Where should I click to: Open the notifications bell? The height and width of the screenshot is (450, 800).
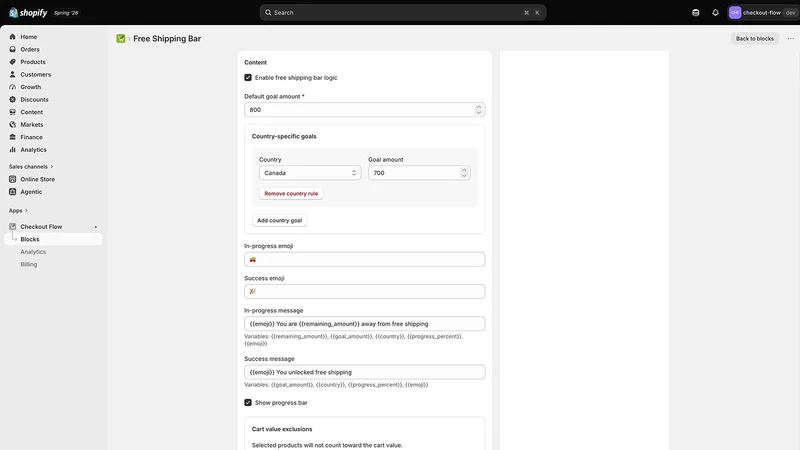tap(715, 13)
